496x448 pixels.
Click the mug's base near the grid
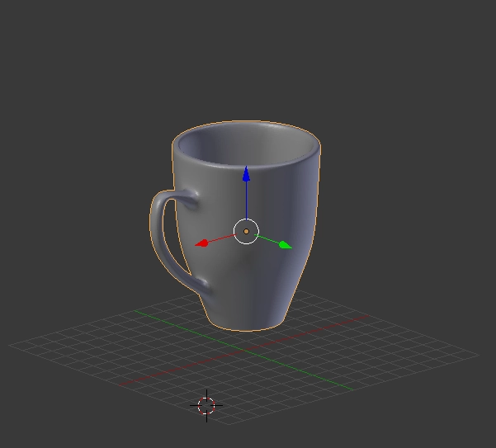[246, 320]
